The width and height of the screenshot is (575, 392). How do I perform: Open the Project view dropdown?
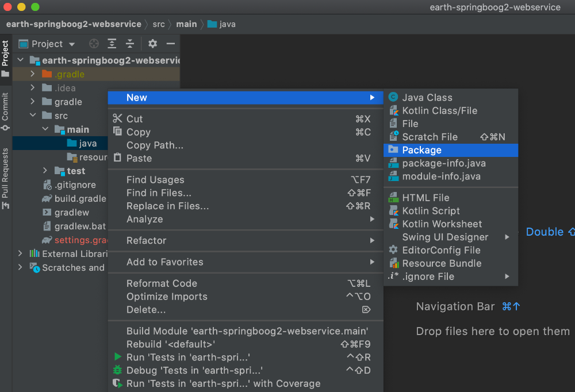pyautogui.click(x=47, y=44)
